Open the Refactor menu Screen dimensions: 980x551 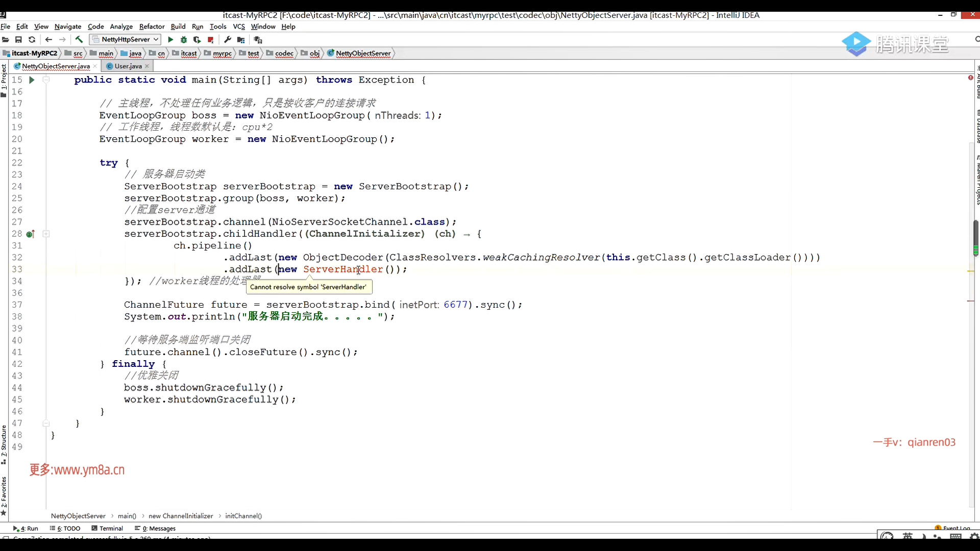152,27
